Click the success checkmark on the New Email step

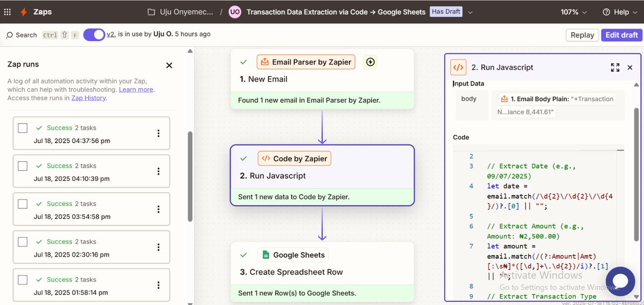click(x=244, y=62)
